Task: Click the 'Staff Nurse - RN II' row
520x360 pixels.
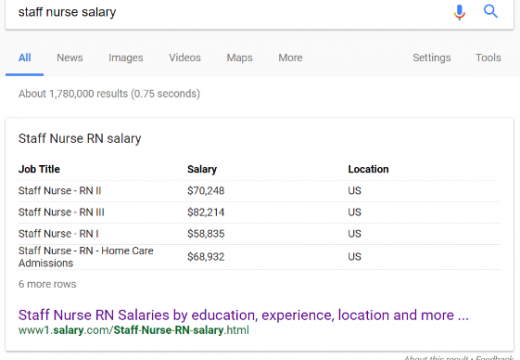Action: coord(259,191)
